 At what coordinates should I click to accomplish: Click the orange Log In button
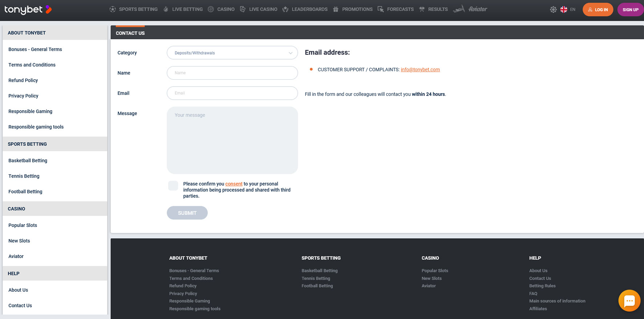(x=598, y=10)
